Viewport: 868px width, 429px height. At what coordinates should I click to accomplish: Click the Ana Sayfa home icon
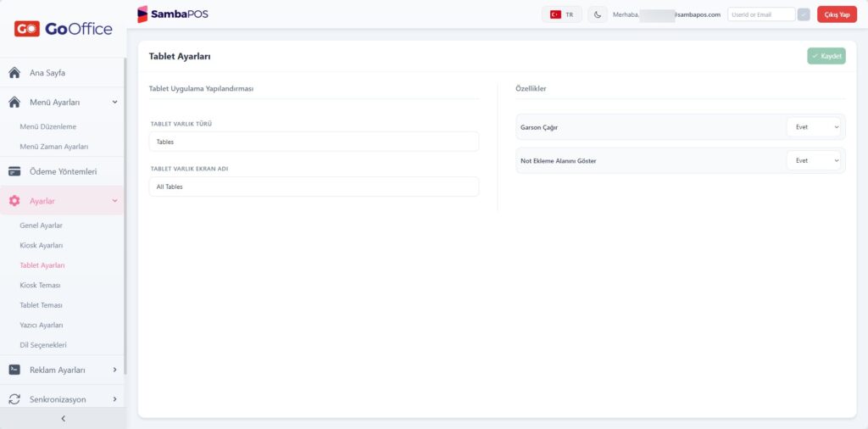15,73
